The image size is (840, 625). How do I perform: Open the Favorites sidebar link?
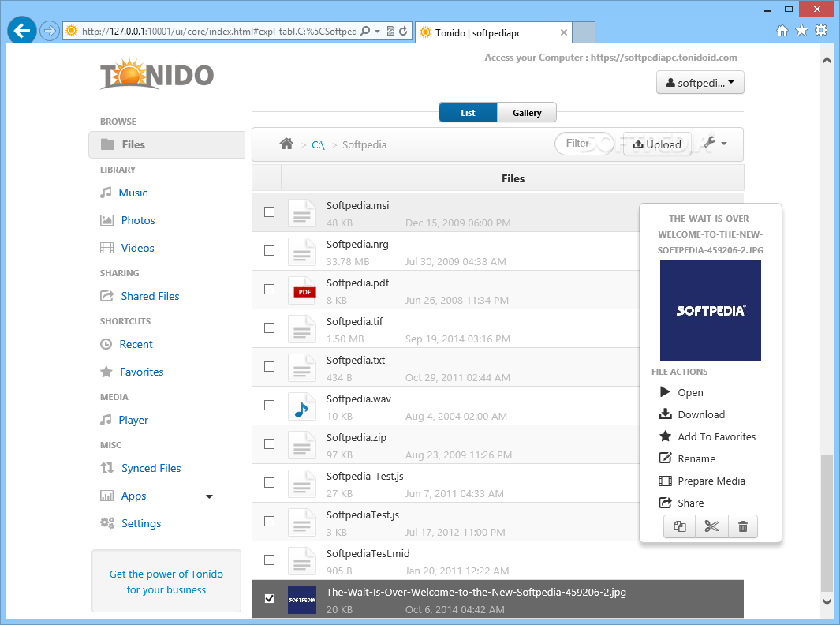tap(141, 372)
